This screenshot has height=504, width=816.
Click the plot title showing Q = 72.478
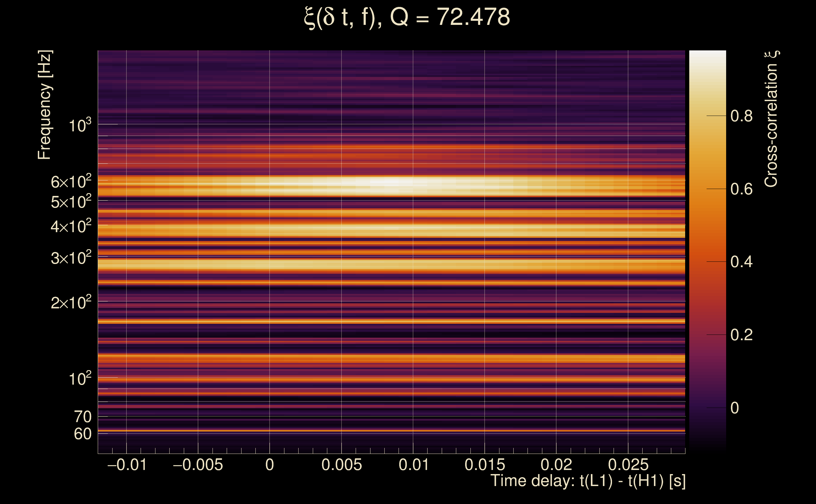click(407, 17)
